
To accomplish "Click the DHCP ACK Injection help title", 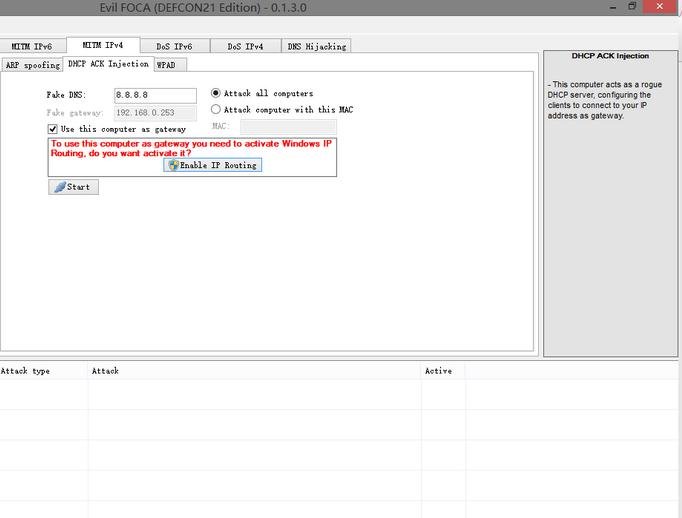I will coord(610,56).
